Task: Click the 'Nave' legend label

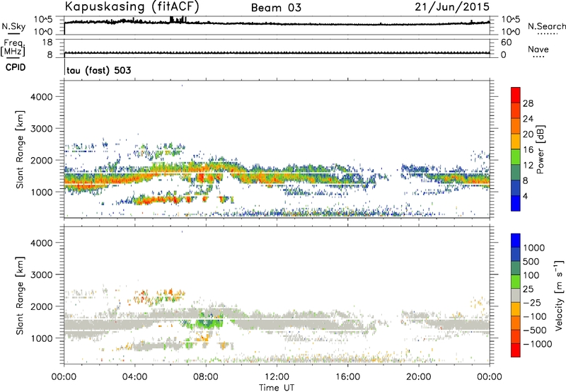Action: (x=538, y=49)
